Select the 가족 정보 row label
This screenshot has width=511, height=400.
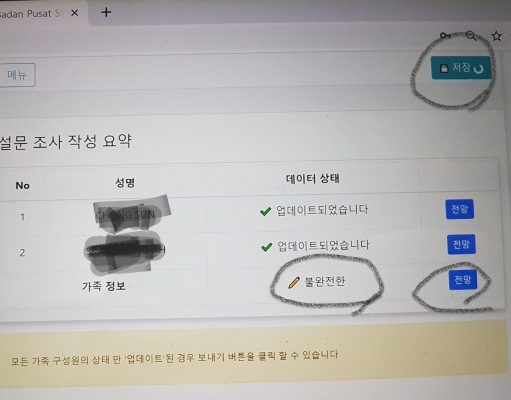[104, 286]
